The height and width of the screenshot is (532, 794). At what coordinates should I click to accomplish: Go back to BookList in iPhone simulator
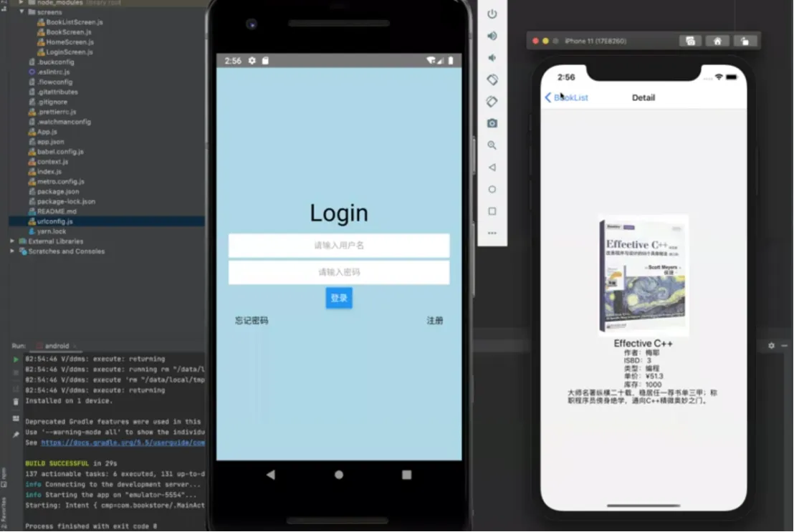[x=567, y=97]
